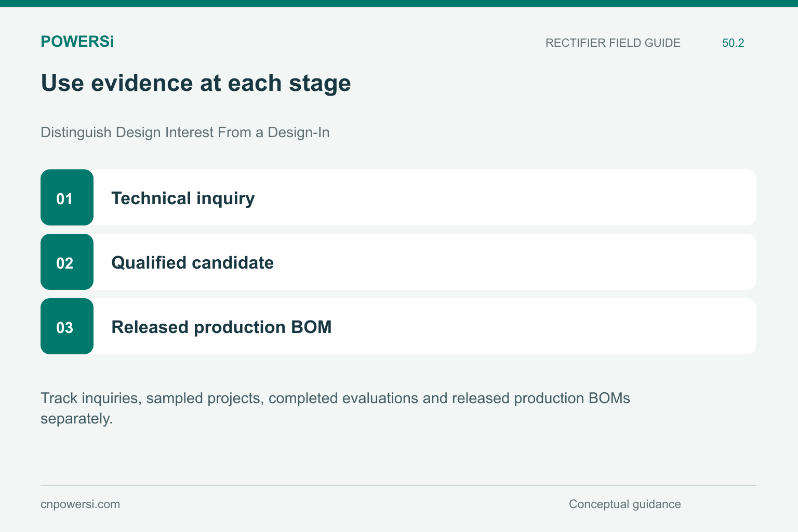
Task: Click the 01 step number badge
Action: click(67, 197)
